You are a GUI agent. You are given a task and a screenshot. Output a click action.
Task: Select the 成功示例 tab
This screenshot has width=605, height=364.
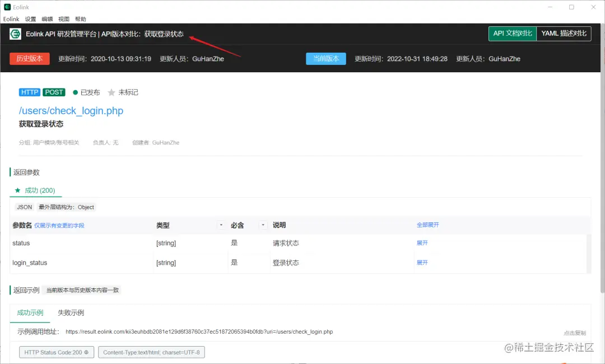click(x=30, y=312)
